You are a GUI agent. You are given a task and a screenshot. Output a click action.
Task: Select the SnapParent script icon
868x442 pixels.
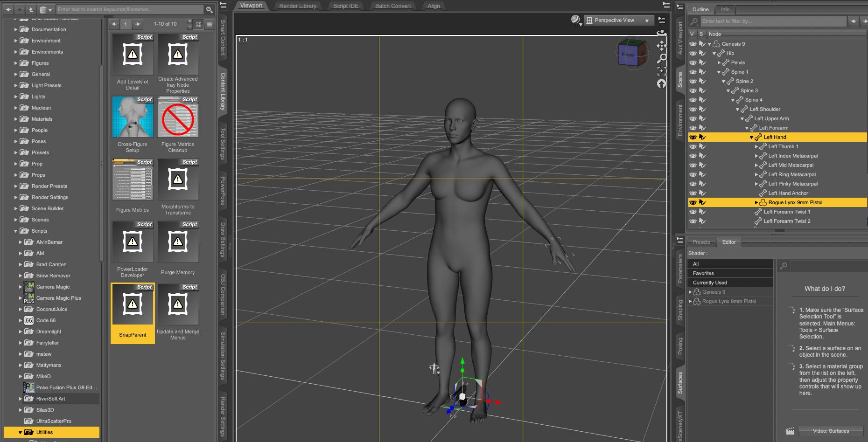click(x=133, y=304)
